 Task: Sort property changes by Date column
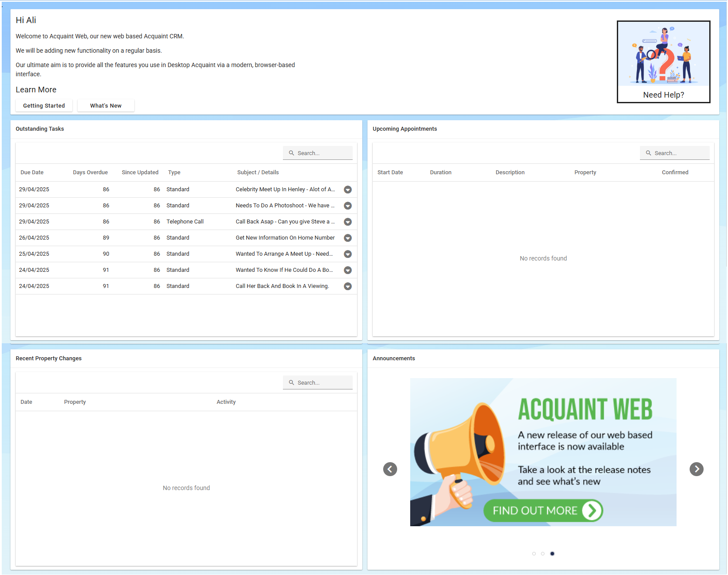[x=26, y=402]
